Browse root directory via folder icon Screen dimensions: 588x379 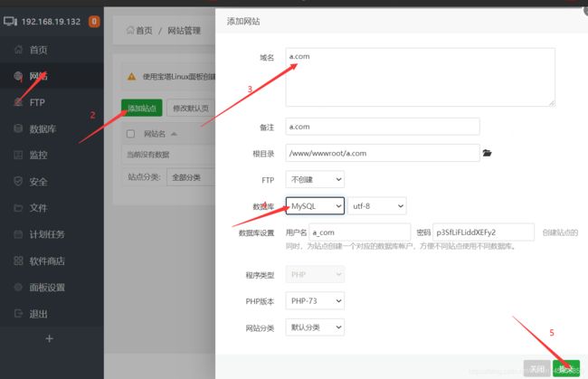coord(487,153)
